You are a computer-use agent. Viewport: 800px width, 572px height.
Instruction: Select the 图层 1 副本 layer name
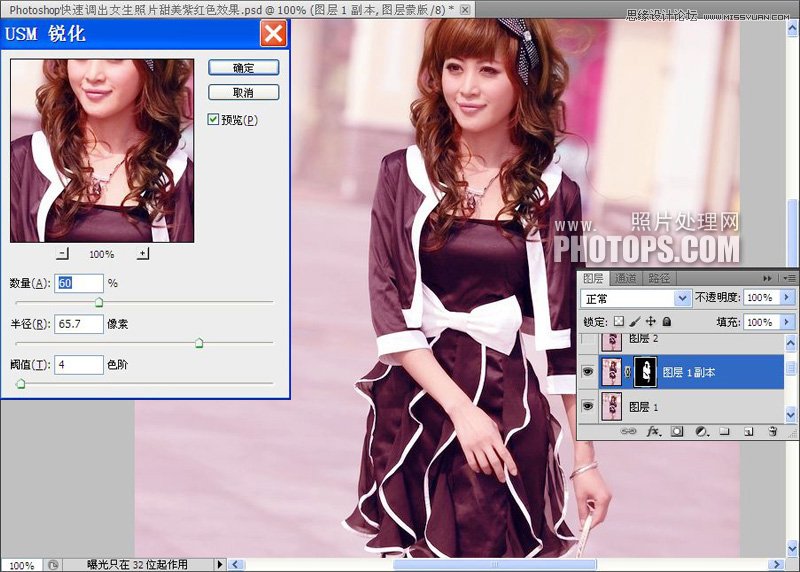pyautogui.click(x=689, y=372)
